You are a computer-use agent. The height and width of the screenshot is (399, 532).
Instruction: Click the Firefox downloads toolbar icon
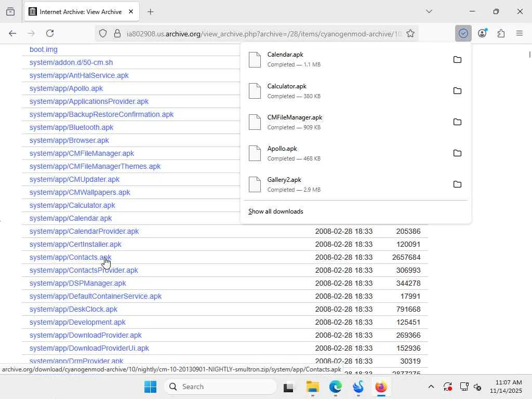463,33
